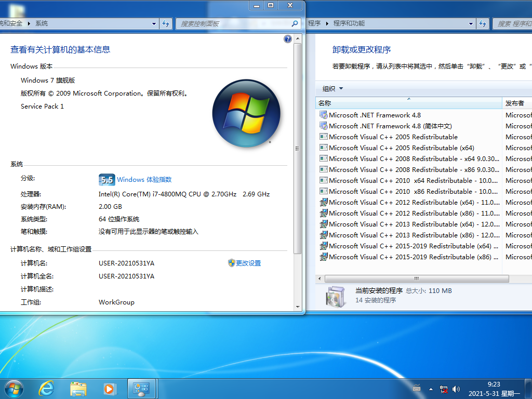Click the 更改设置 link
Viewport: 532px width, 399px height.
pyautogui.click(x=248, y=263)
